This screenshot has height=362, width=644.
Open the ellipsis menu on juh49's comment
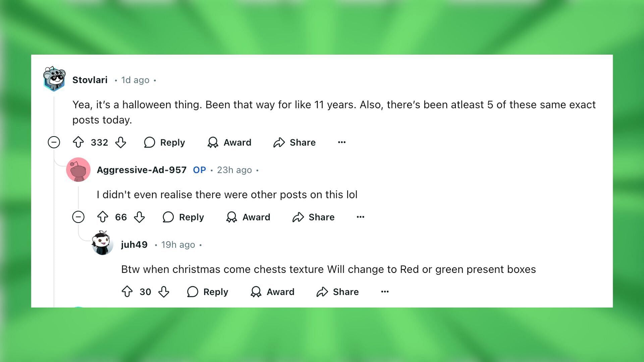tap(385, 291)
